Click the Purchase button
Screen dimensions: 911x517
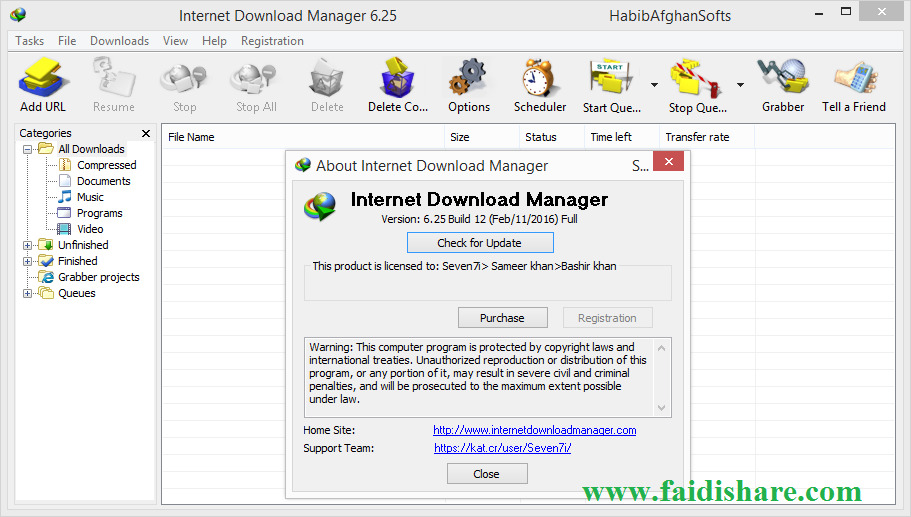tap(503, 318)
